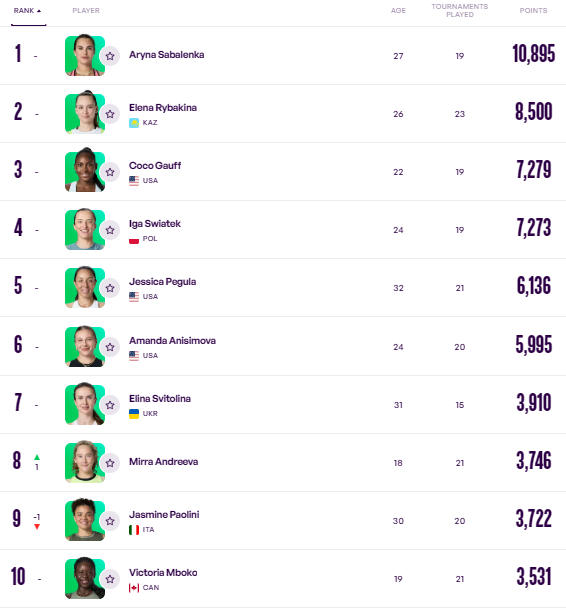Favorite Aryna Sabalenka with star icon

point(110,56)
